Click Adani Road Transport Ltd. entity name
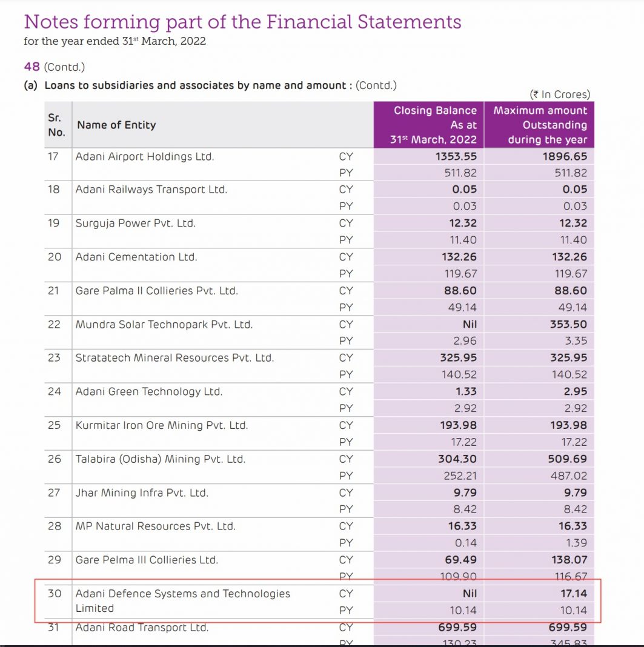 coord(142,628)
